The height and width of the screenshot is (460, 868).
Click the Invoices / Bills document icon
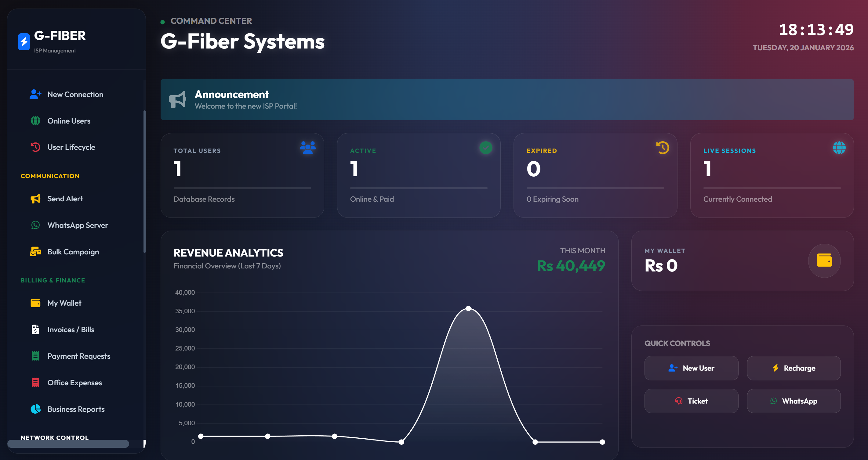point(35,329)
